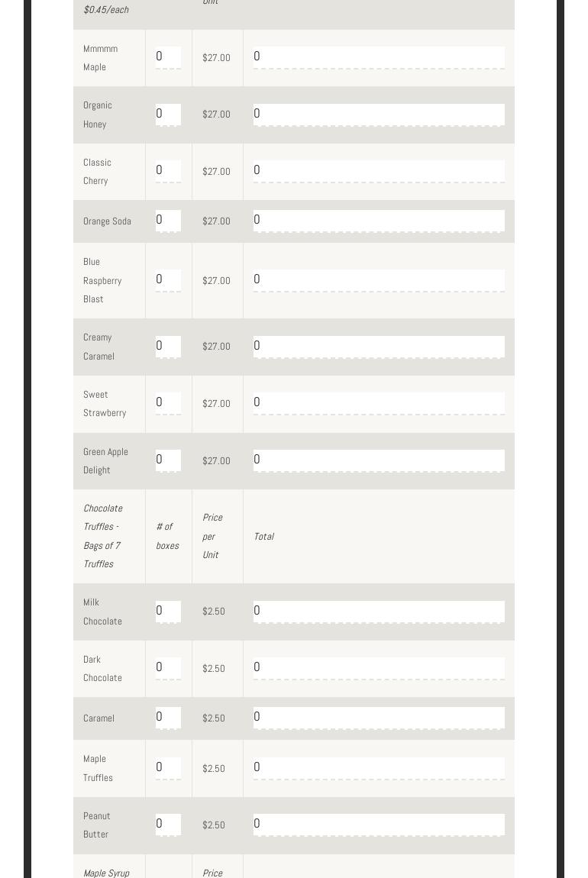Click the Blue Raspberry Blast total field

click(379, 280)
